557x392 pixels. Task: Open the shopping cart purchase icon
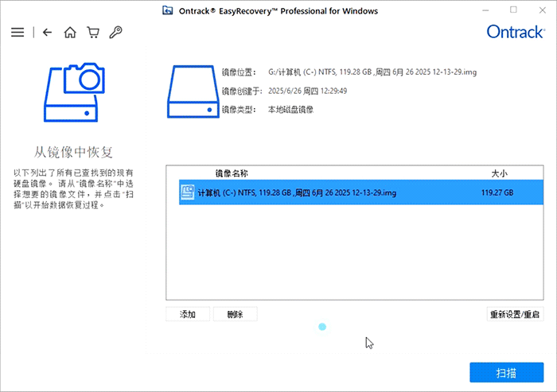click(93, 33)
